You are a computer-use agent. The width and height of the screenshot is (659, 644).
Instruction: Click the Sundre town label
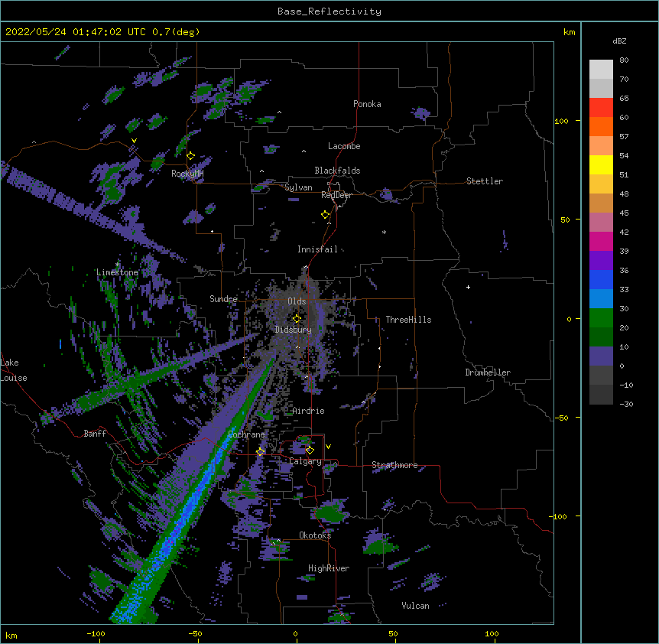click(x=223, y=299)
